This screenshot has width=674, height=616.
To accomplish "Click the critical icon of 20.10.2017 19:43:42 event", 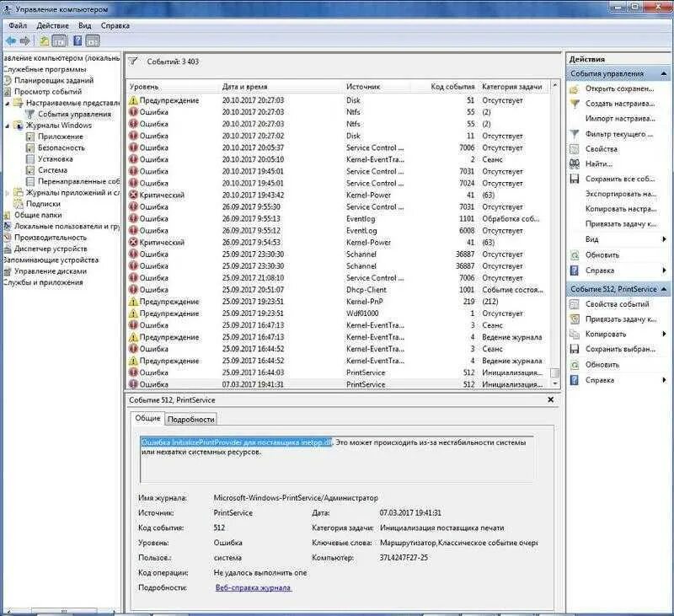I will (x=133, y=196).
